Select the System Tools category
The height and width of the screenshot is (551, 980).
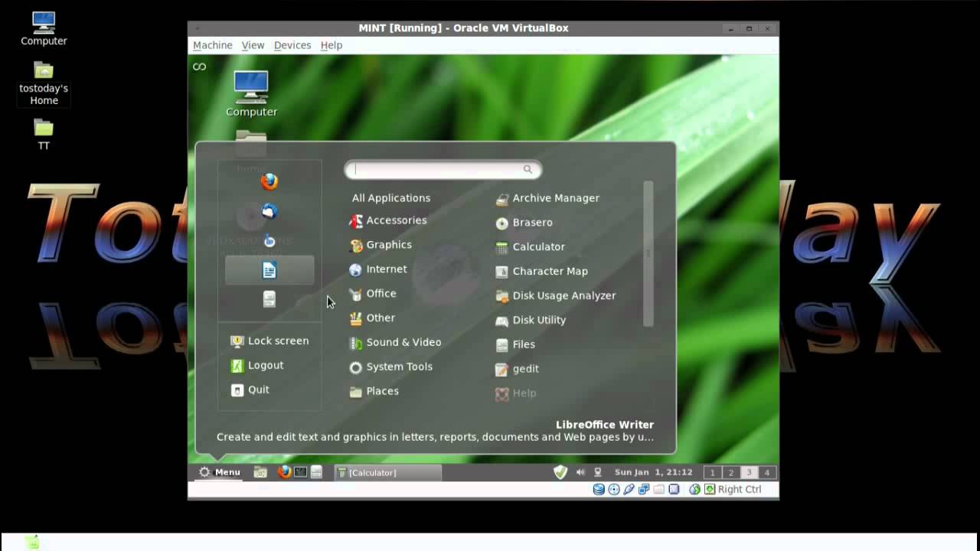(390, 367)
